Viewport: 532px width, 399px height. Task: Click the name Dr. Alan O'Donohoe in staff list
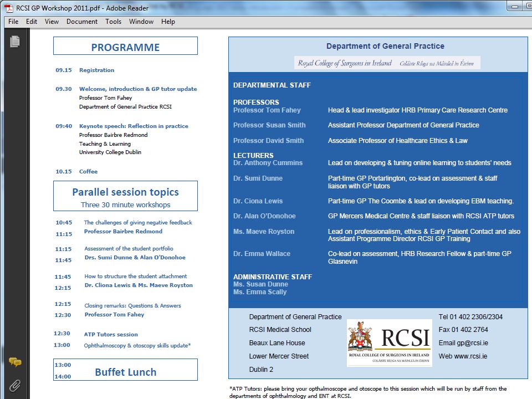[x=264, y=216]
